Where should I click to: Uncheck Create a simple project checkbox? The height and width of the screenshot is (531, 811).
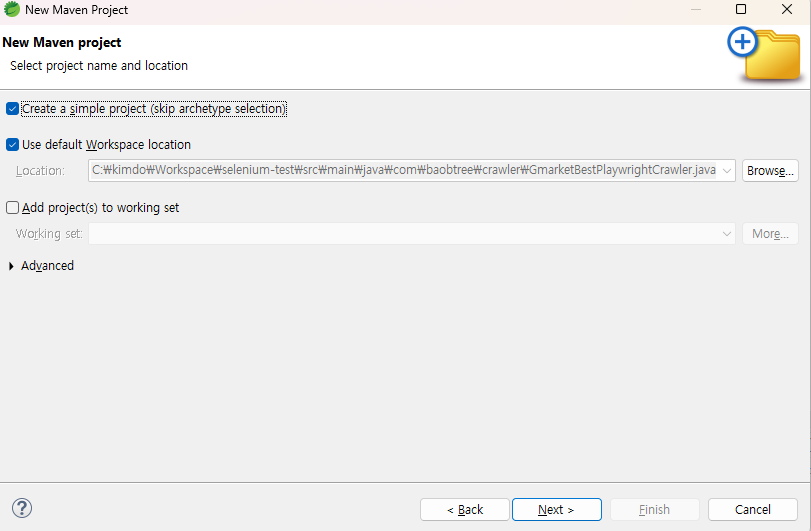12,109
